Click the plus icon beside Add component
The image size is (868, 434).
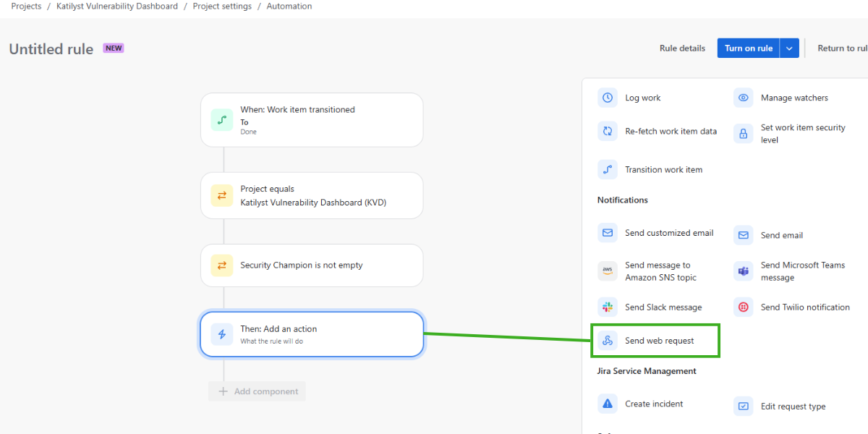coord(223,391)
